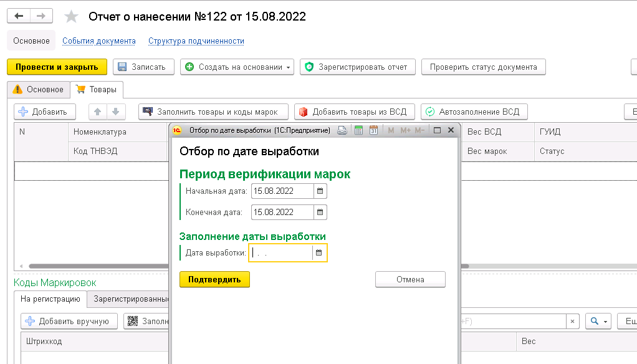This screenshot has width=637, height=364.
Task: Click the M- memory button in dialog title bar
Action: [419, 130]
